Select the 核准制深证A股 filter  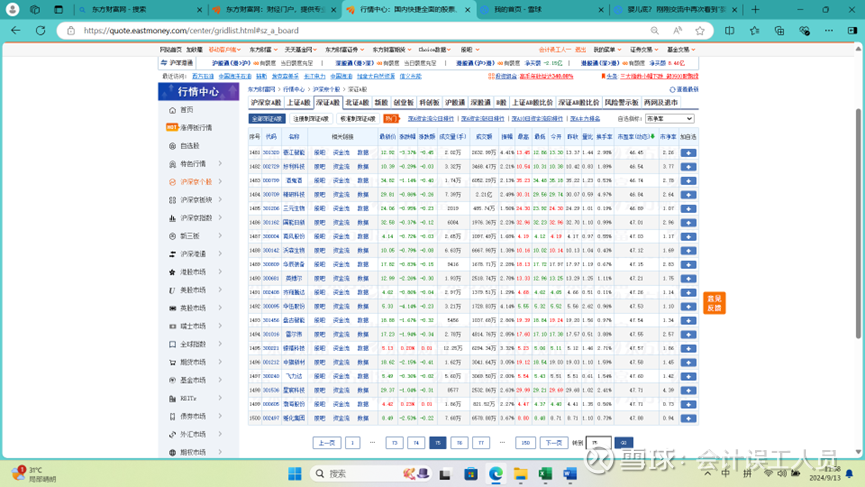tap(357, 119)
